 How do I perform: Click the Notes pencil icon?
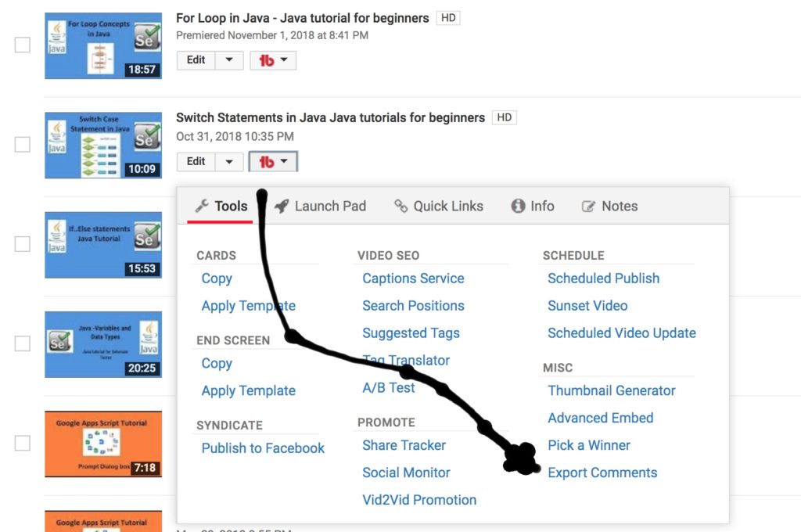[588, 206]
